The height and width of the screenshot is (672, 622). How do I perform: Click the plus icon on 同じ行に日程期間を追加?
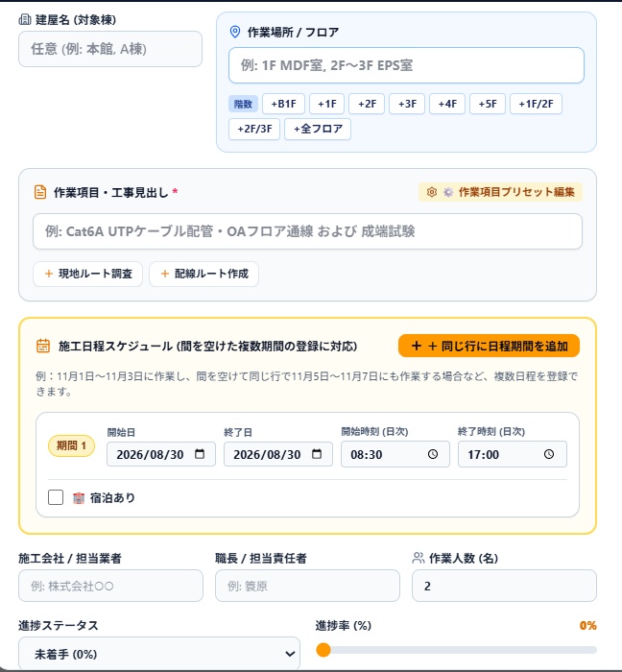(417, 346)
